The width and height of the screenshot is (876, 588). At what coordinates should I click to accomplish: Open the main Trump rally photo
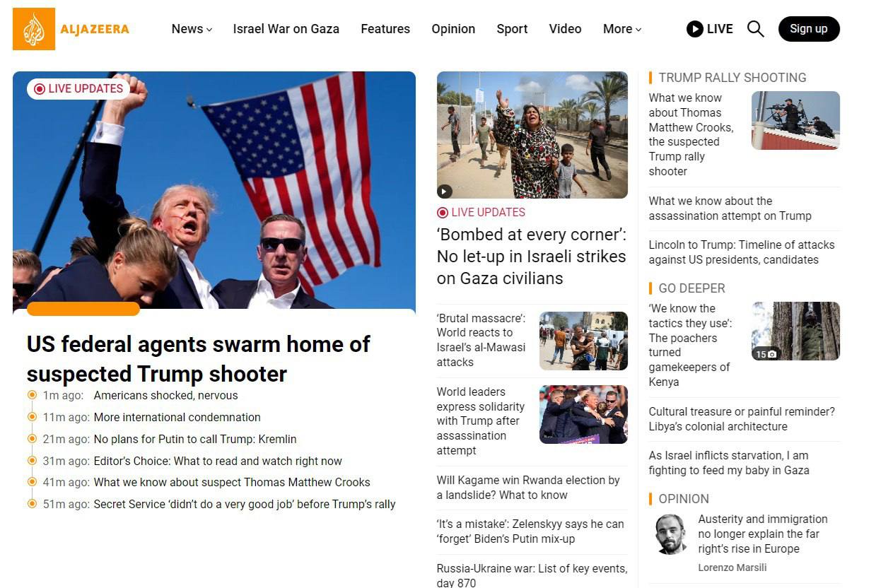(214, 190)
